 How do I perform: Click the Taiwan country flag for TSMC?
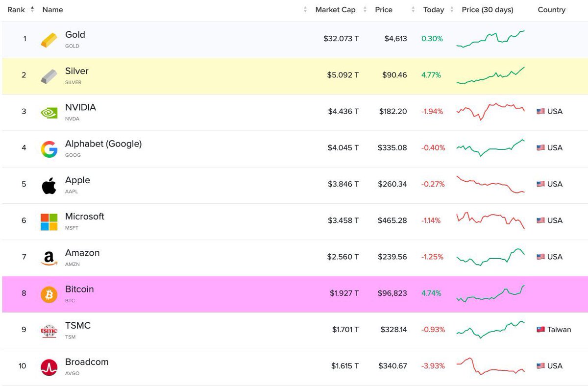540,330
